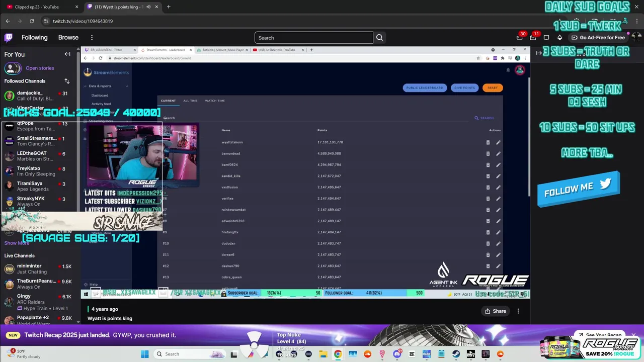Open the stories avatar circle

[x=13, y=68]
